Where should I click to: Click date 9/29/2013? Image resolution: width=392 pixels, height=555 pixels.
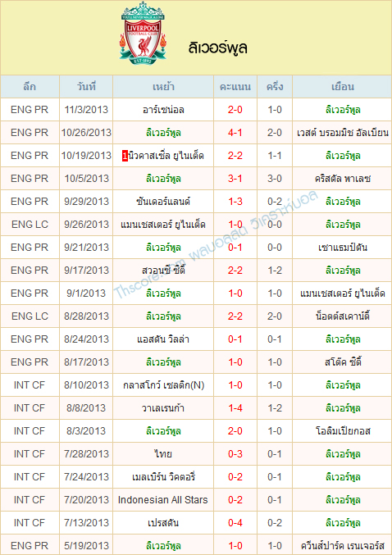pyautogui.click(x=86, y=202)
